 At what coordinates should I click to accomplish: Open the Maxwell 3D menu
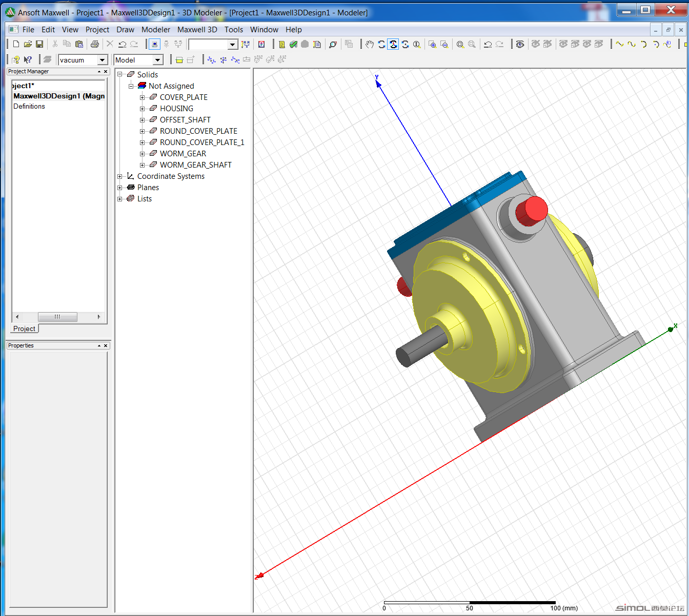coord(197,30)
